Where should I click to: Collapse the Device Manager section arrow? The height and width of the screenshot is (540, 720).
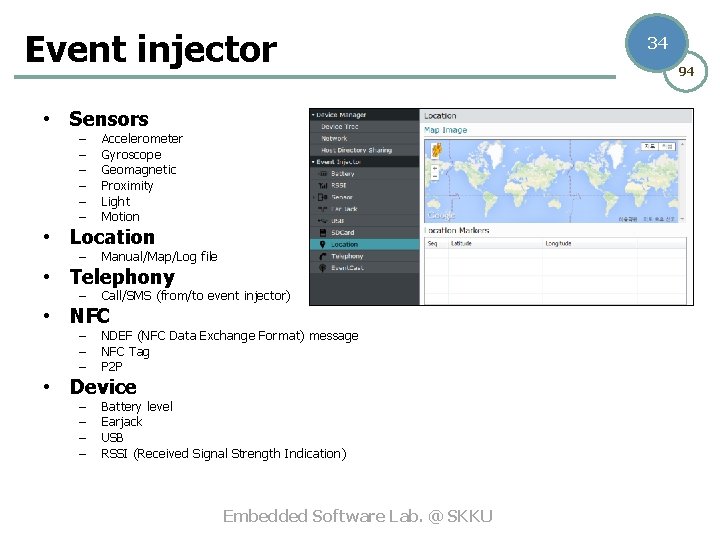tap(313, 115)
